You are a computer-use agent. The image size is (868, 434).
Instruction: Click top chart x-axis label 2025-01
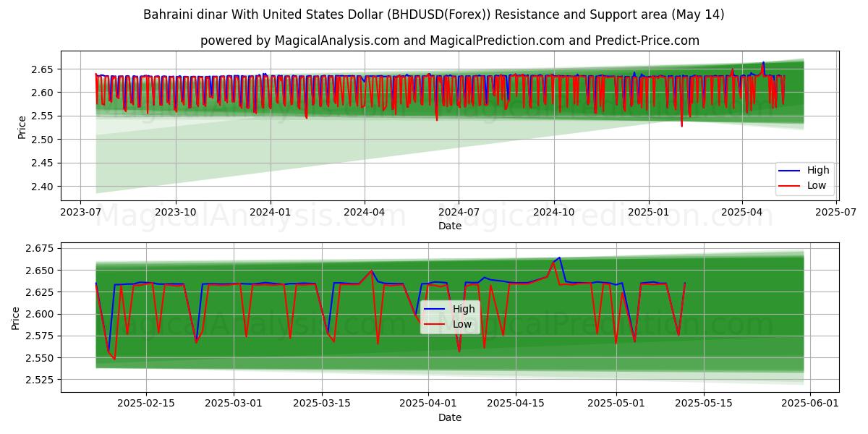pos(648,213)
